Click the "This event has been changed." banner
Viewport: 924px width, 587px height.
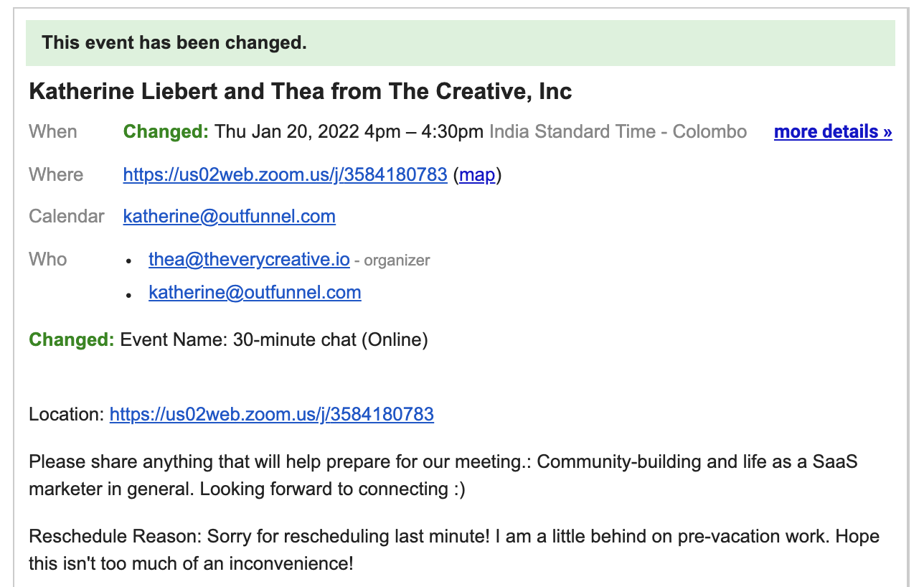(174, 43)
